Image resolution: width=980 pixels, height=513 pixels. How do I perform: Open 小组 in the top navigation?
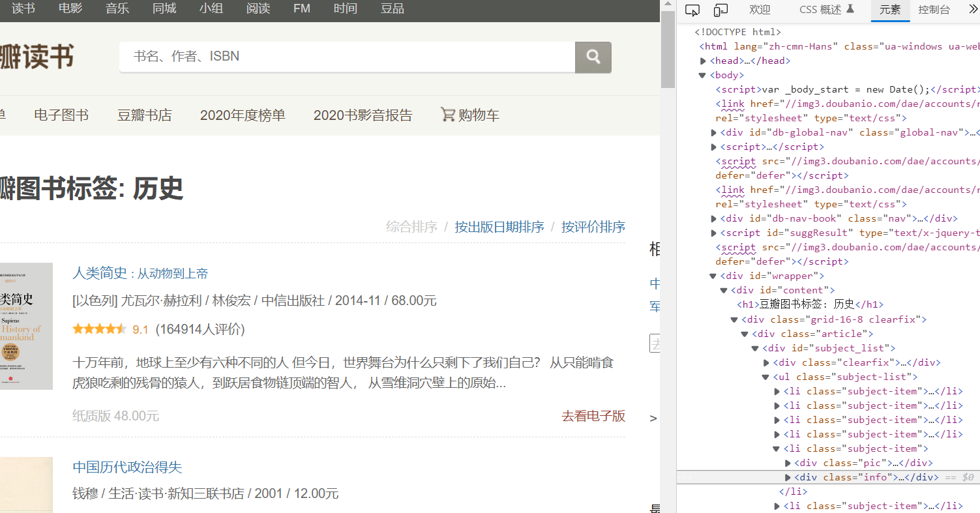[x=211, y=8]
